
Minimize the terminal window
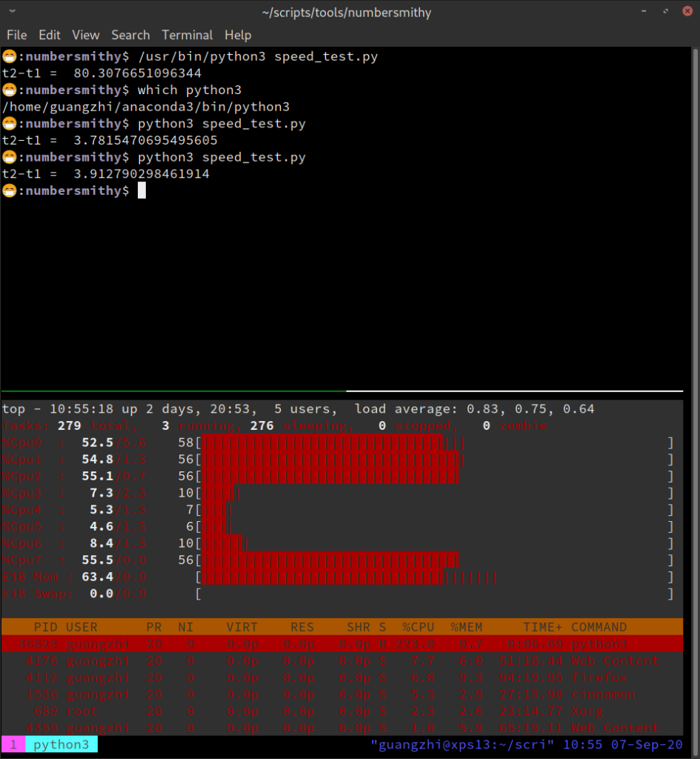coord(644,11)
